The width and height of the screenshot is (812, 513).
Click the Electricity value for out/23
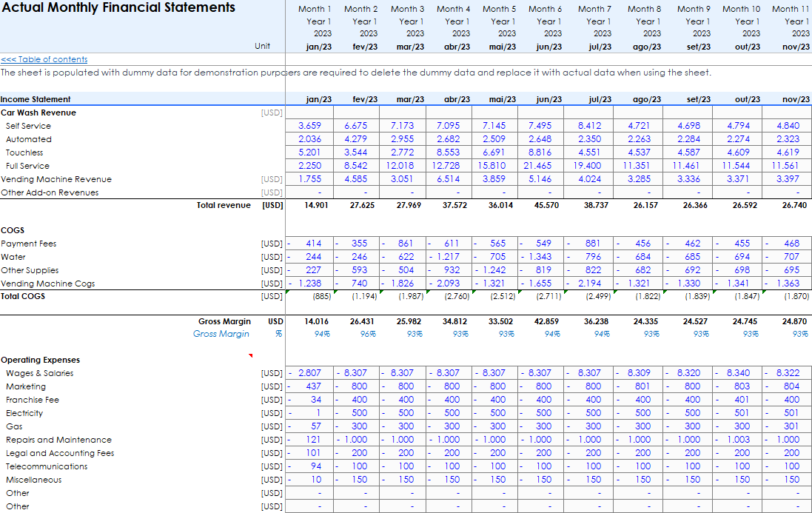tap(741, 413)
